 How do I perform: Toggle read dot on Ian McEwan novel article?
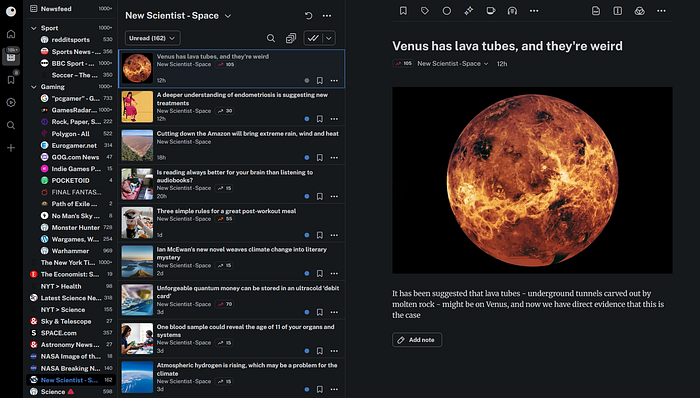(307, 274)
